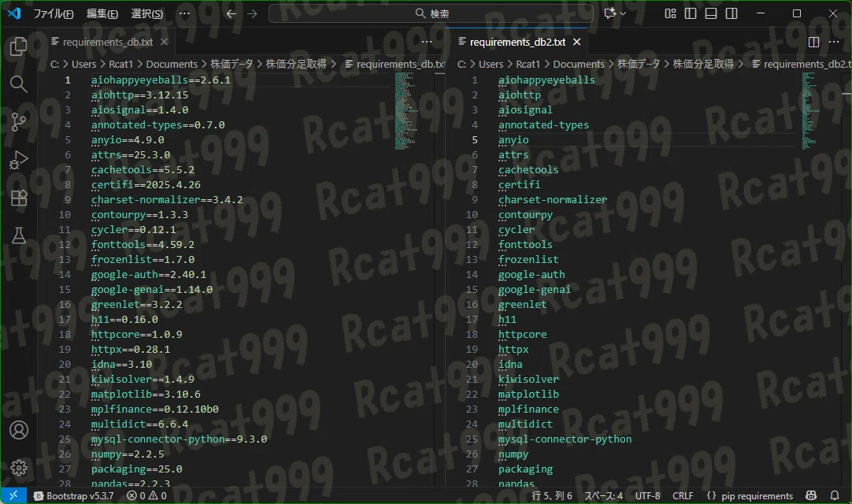Open the 選択(S) menu
The height and width of the screenshot is (504, 852).
tap(146, 13)
